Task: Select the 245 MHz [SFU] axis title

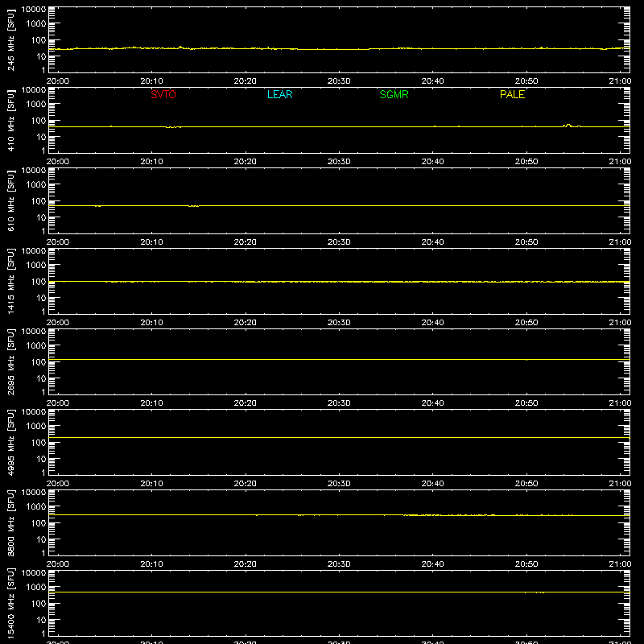Action: click(11, 39)
